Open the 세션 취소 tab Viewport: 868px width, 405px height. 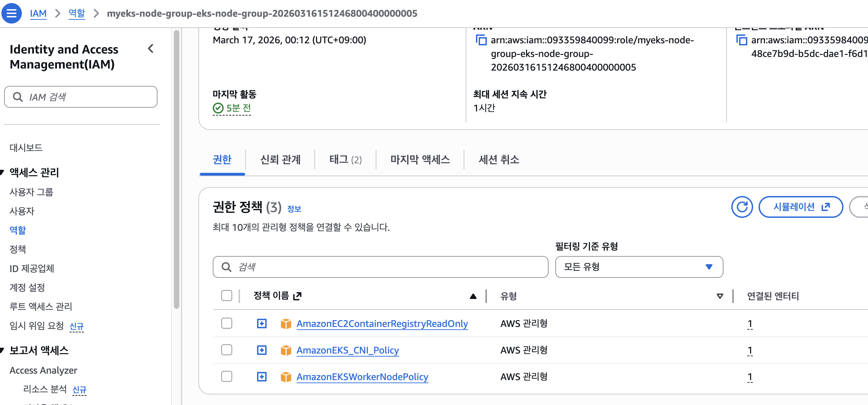tap(499, 160)
